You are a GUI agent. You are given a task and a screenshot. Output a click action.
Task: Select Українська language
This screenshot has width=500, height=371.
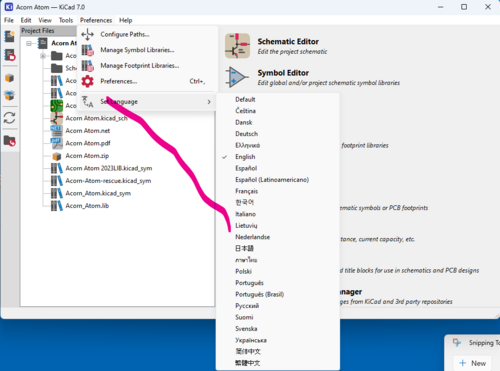(278, 340)
